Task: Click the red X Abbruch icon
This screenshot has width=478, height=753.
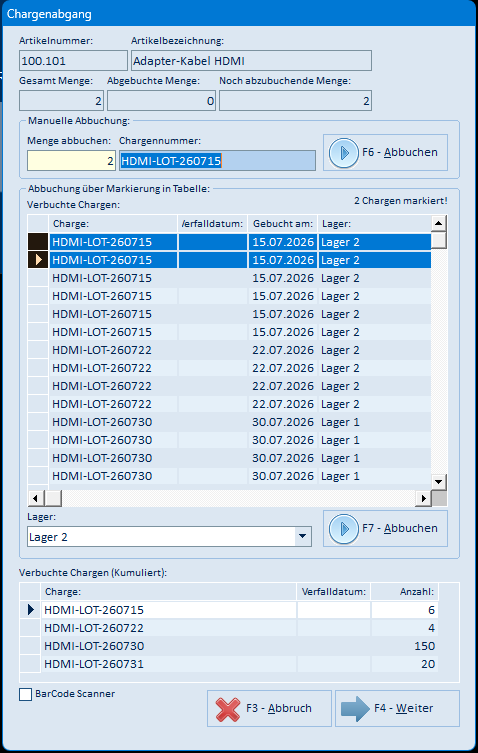Action: click(x=228, y=709)
